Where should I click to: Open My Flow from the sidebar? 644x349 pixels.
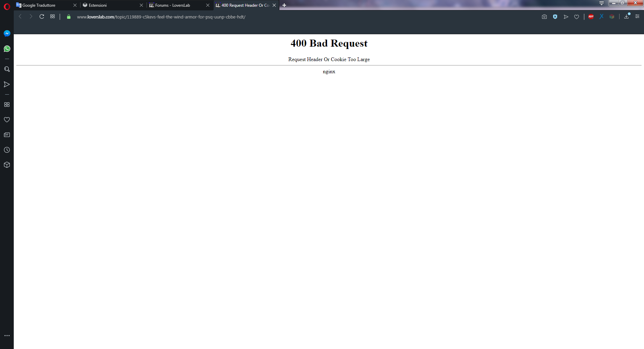pyautogui.click(x=7, y=84)
